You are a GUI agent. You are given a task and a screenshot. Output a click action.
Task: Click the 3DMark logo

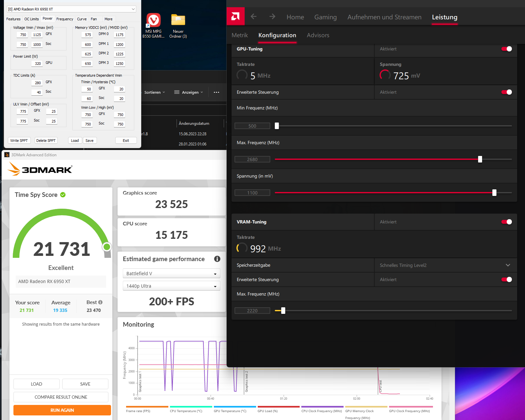click(40, 169)
